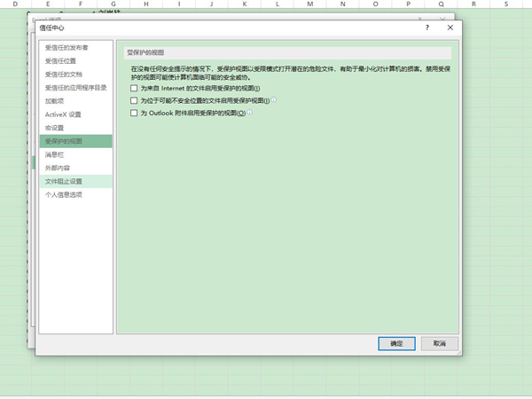Open 受信任的文档 settings
532x399 pixels.
75,74
